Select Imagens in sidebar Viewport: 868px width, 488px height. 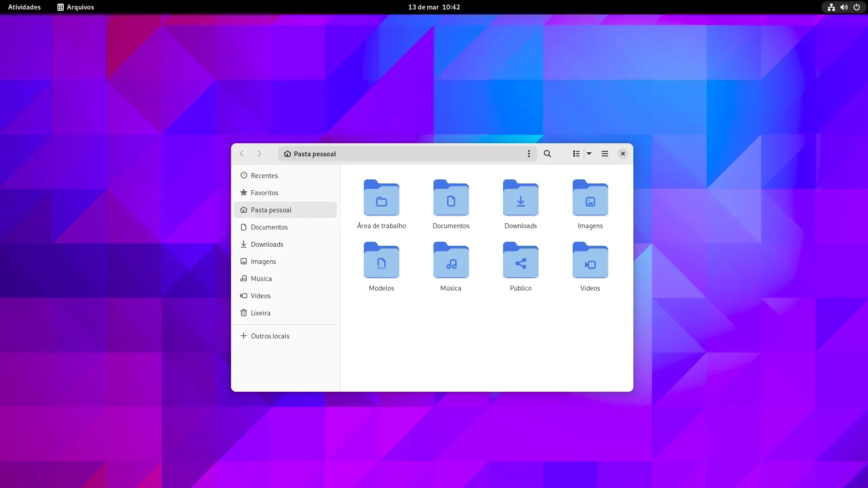(x=285, y=261)
